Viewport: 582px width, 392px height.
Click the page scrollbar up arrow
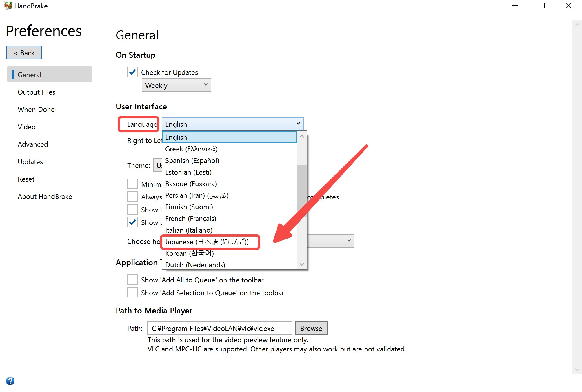[x=577, y=25]
